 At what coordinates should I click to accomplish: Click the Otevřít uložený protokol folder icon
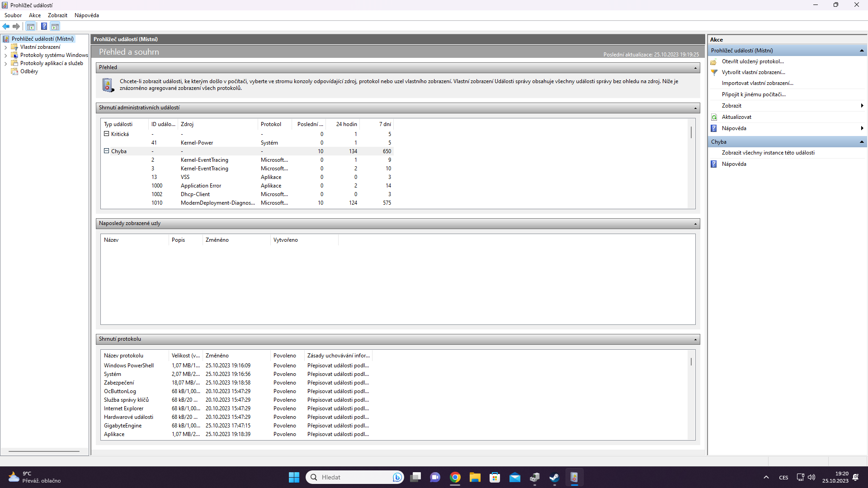pyautogui.click(x=714, y=61)
